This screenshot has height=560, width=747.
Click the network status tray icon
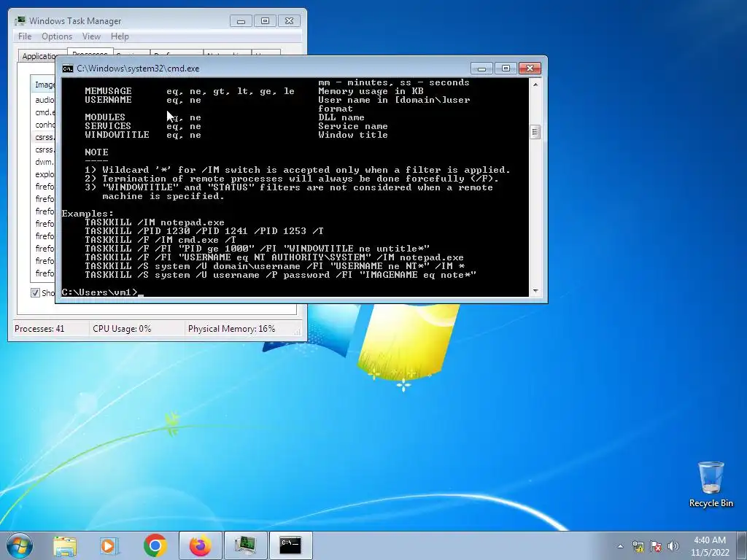coord(638,546)
